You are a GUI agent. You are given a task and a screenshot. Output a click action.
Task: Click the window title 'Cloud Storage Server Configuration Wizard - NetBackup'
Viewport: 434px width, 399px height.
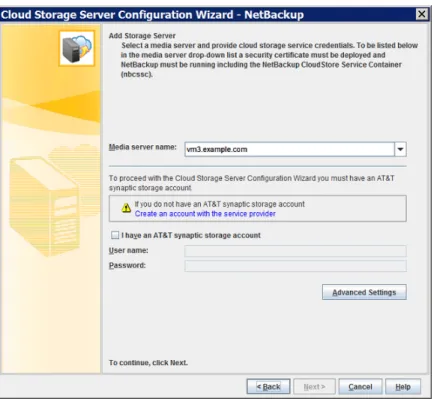152,15
